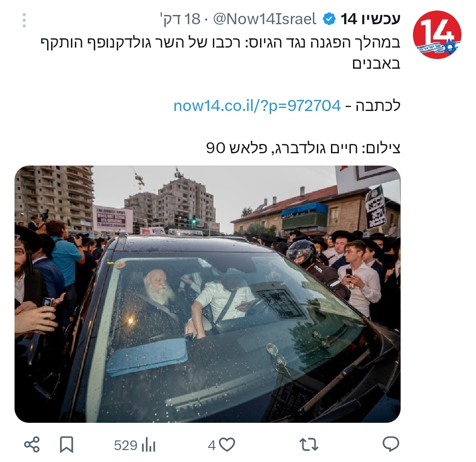Click the 529 views count
This screenshot has height=462, width=476.
pyautogui.click(x=126, y=445)
